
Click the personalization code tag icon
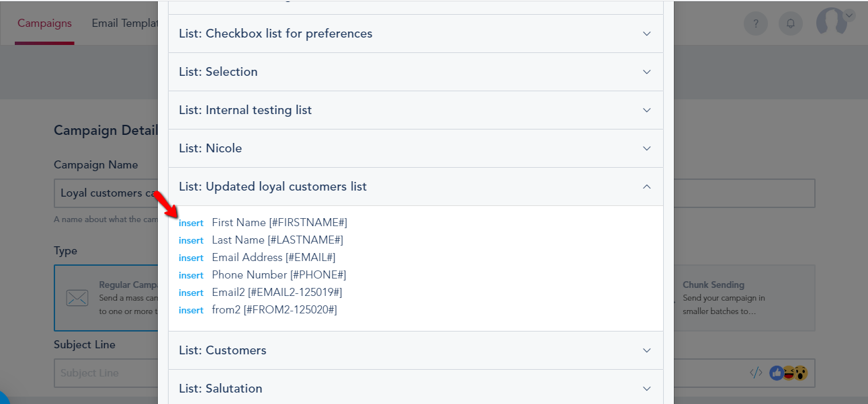tap(756, 373)
